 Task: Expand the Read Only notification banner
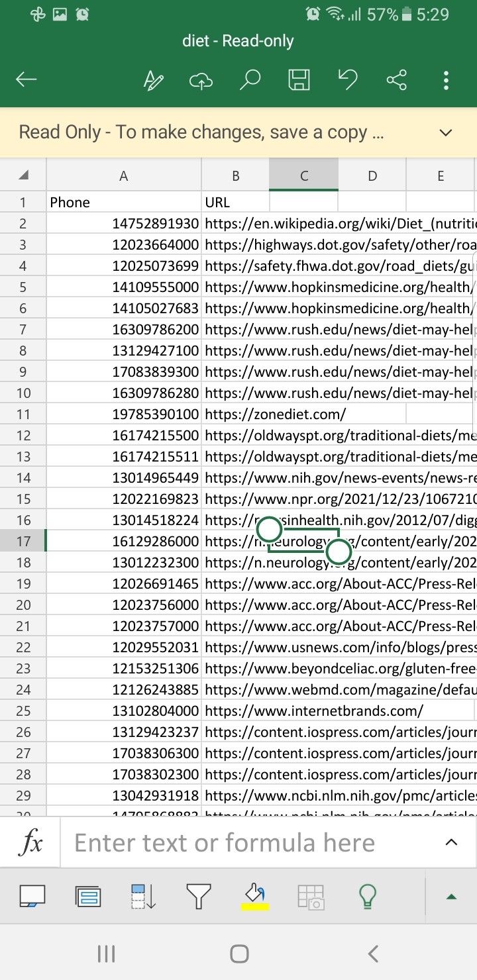click(446, 132)
